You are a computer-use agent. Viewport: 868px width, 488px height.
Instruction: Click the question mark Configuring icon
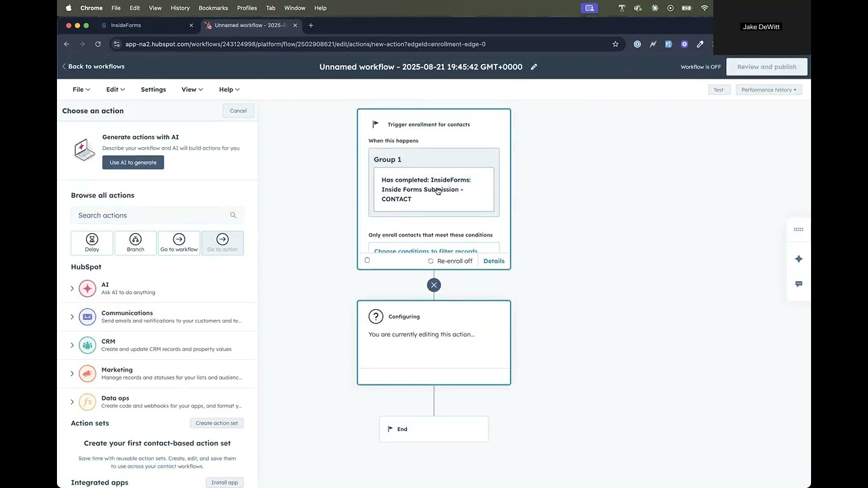click(376, 317)
